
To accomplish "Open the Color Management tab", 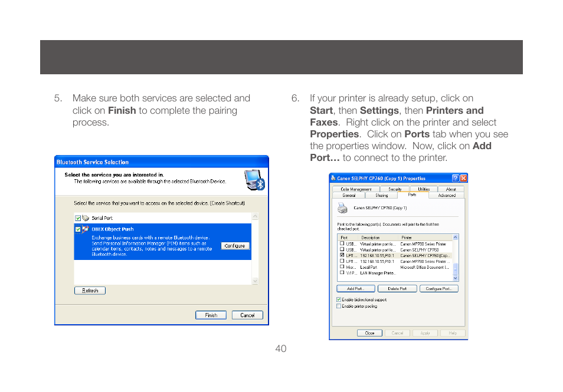I will pos(356,189).
